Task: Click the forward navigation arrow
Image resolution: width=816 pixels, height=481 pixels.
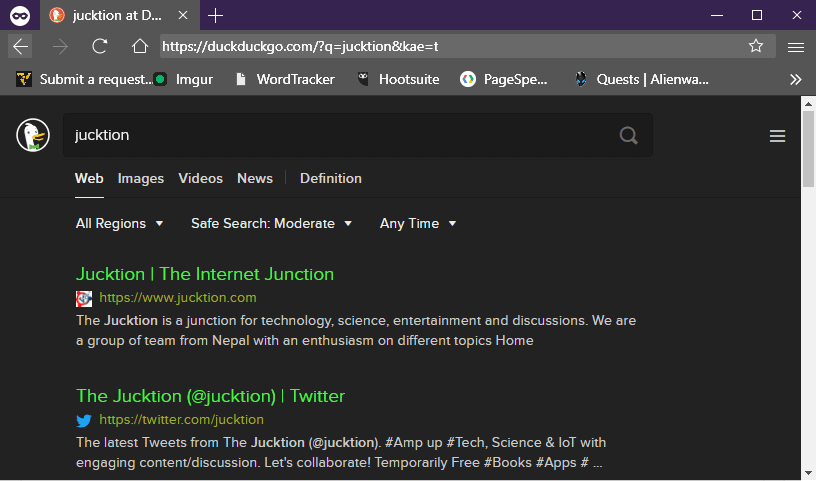Action: (x=60, y=46)
